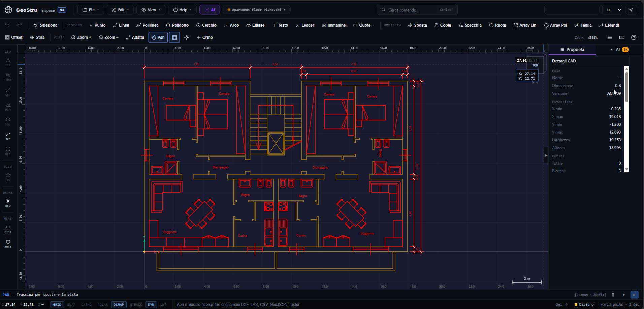
Task: Select the Specchia mirror tool
Action: [470, 25]
